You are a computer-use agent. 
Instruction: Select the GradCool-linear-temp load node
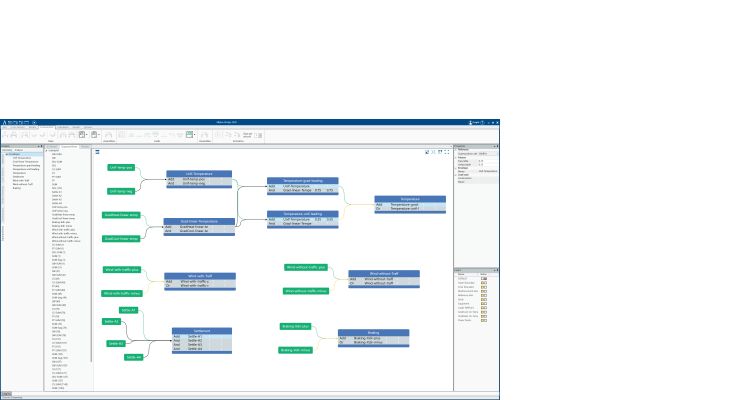121,238
